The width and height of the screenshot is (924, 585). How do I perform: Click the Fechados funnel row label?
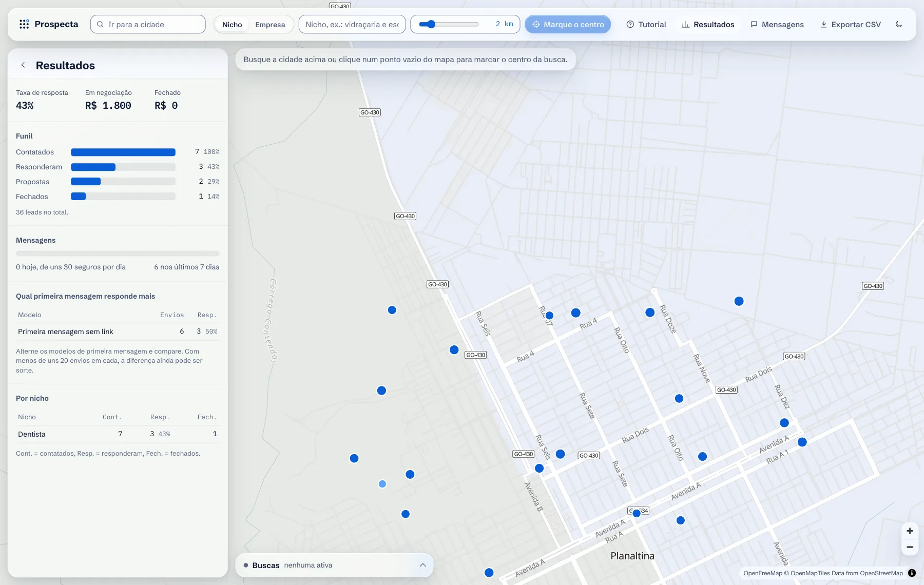(32, 197)
